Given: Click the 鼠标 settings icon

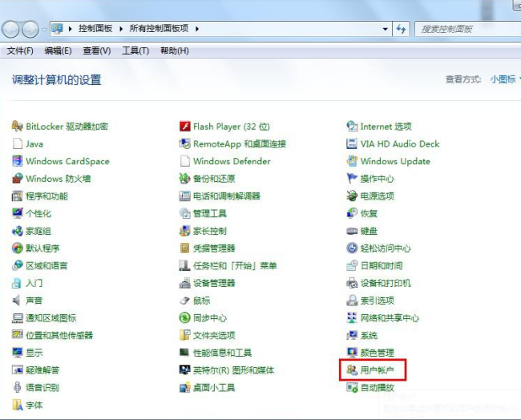Looking at the screenshot, I should [x=185, y=301].
